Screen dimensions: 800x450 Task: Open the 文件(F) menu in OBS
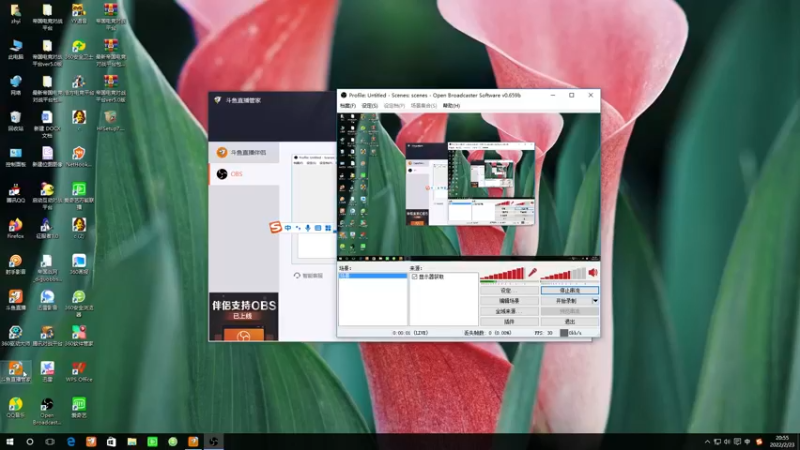coord(347,106)
